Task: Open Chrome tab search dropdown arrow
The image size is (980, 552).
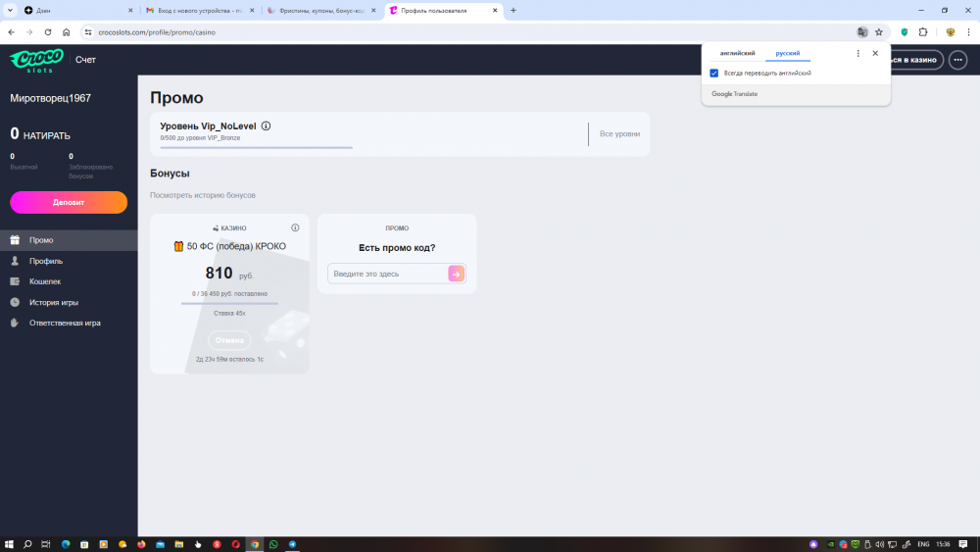Action: 11,10
